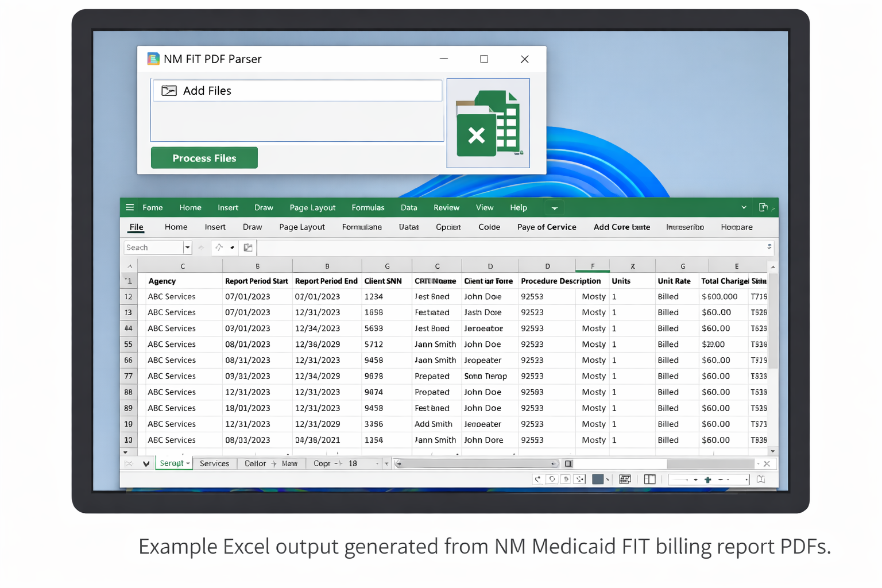Expand the ribbon options chevron next to Help
The height and width of the screenshot is (588, 882).
click(x=554, y=208)
